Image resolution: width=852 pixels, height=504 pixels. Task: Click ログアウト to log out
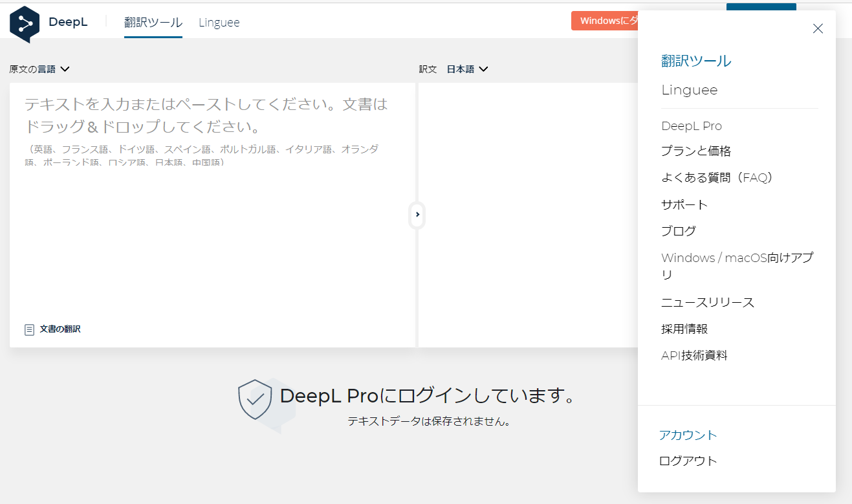point(688,461)
